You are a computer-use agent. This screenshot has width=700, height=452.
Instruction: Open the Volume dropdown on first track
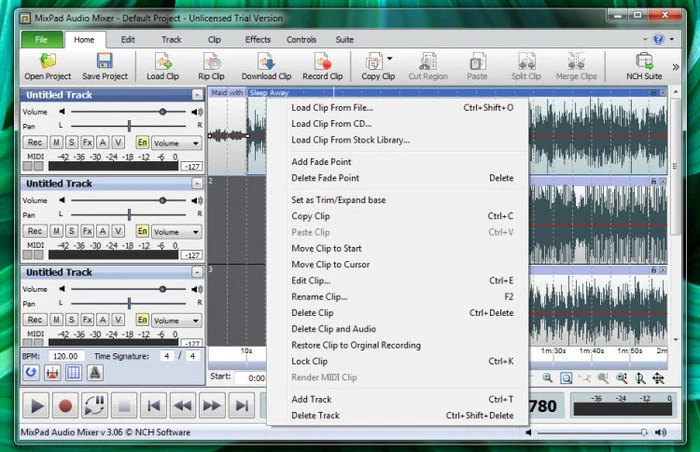pyautogui.click(x=177, y=143)
